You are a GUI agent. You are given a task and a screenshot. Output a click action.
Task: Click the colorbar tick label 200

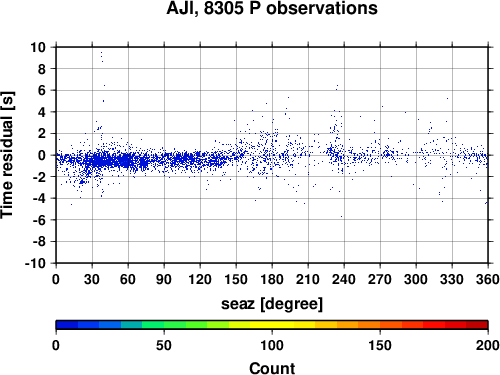[x=488, y=345]
